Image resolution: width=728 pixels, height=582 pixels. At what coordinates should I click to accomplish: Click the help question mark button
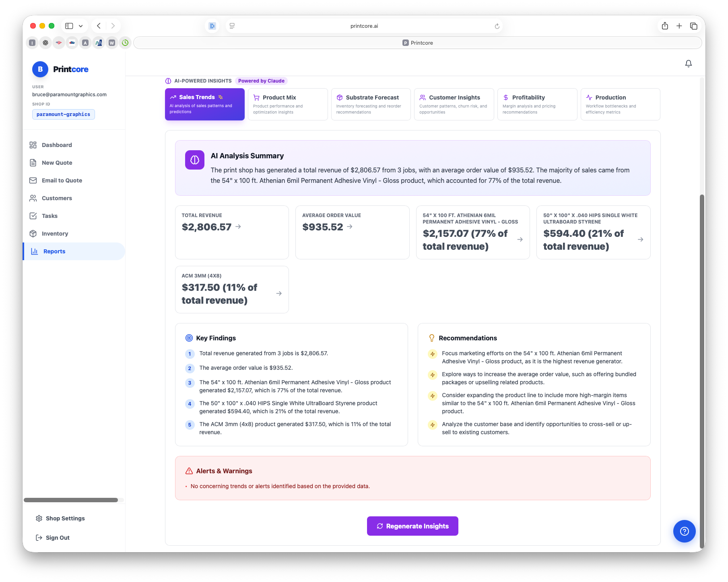coord(684,531)
